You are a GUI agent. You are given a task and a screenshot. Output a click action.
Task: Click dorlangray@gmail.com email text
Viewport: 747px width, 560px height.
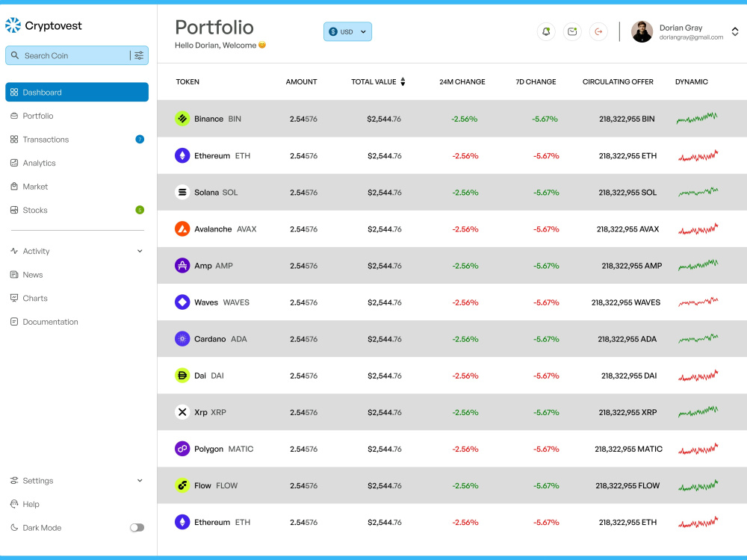(691, 37)
